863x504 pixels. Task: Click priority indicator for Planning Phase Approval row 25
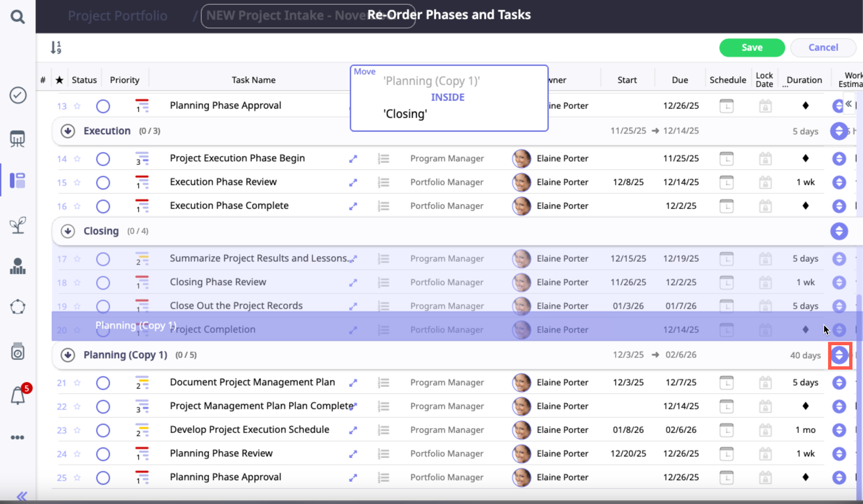[142, 477]
